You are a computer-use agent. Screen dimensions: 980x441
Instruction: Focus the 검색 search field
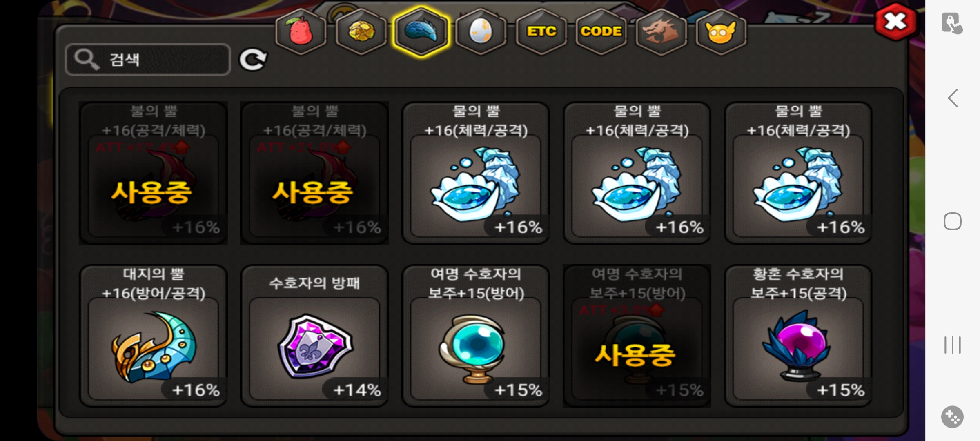point(148,60)
